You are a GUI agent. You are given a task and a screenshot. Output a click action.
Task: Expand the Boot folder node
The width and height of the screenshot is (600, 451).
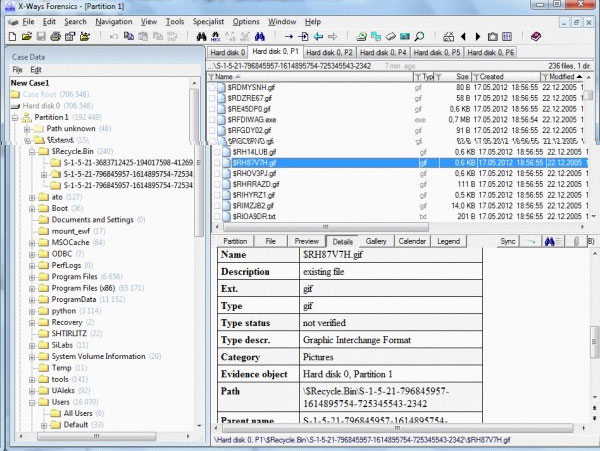(x=32, y=209)
